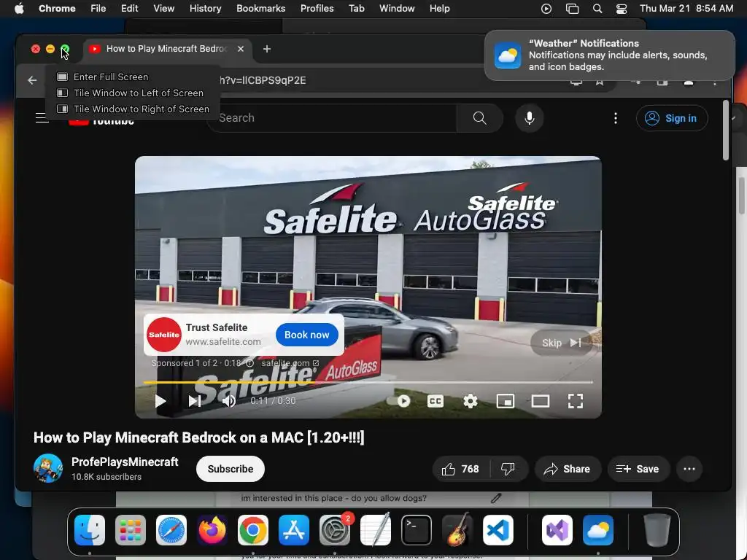Sign in to YouTube

click(x=672, y=118)
